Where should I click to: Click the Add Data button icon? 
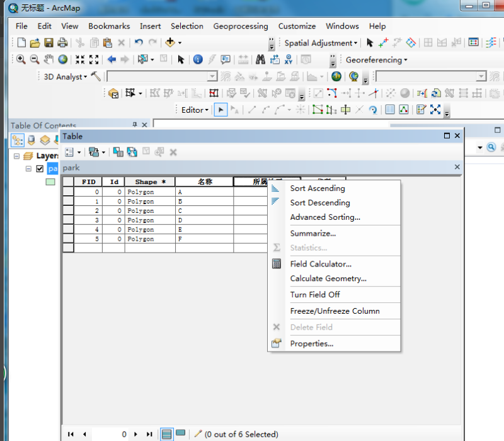[169, 42]
